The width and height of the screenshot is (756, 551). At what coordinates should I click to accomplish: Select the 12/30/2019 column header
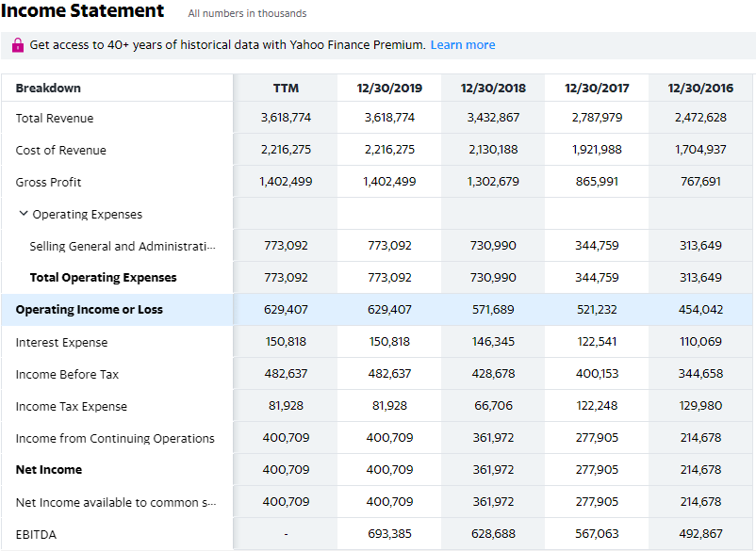click(x=389, y=89)
